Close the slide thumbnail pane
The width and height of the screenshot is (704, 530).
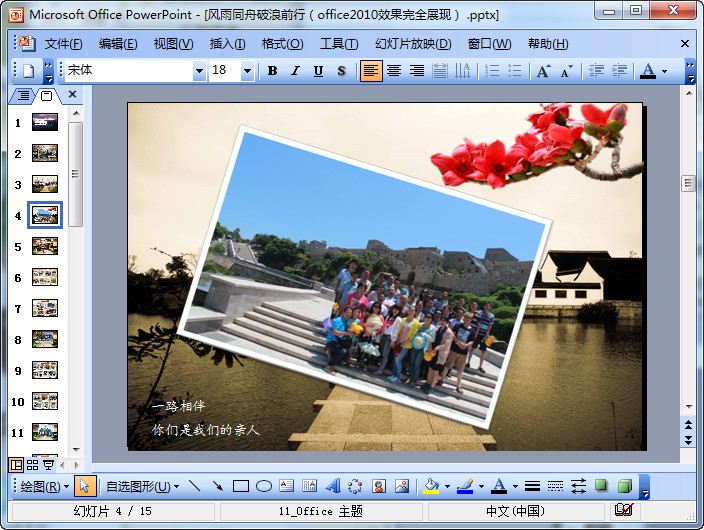click(x=72, y=94)
